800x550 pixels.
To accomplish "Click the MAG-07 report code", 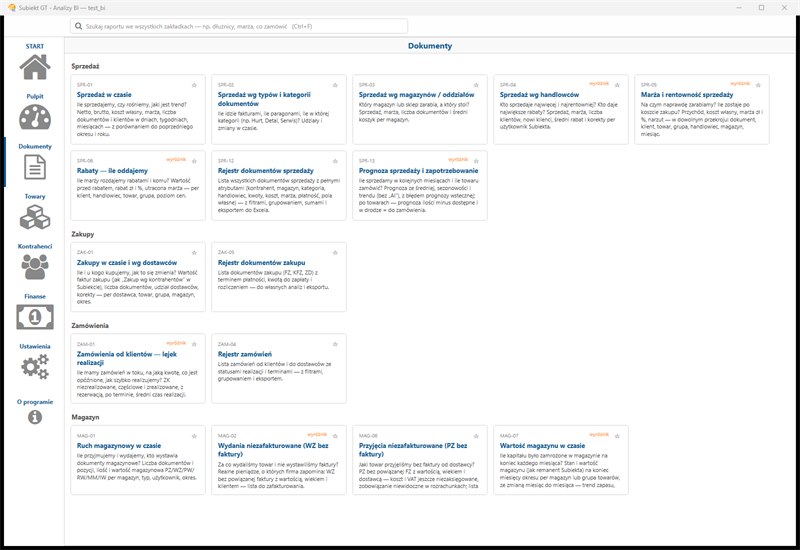I will coord(509,436).
